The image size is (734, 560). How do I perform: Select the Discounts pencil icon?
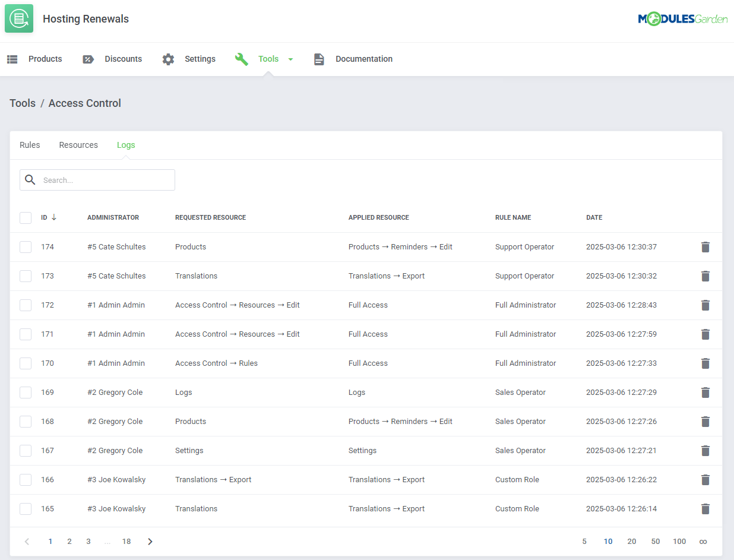click(x=88, y=59)
